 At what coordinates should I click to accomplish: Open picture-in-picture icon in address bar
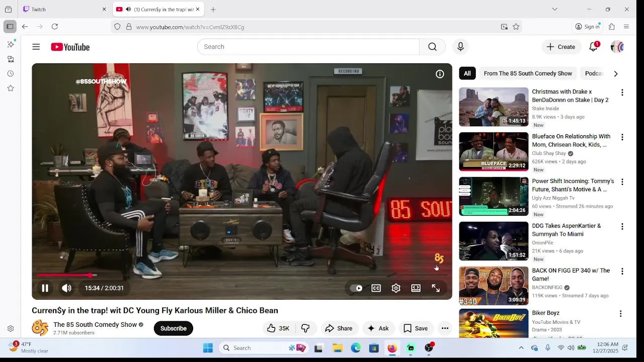504,27
